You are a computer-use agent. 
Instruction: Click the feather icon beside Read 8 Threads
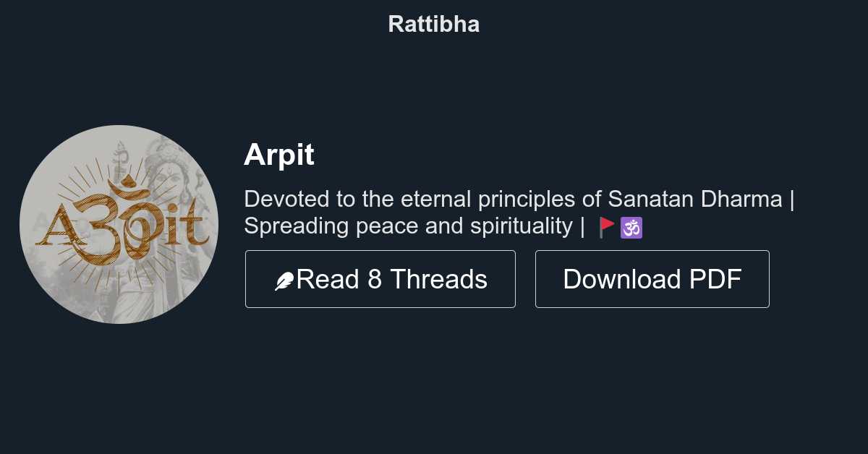click(284, 281)
